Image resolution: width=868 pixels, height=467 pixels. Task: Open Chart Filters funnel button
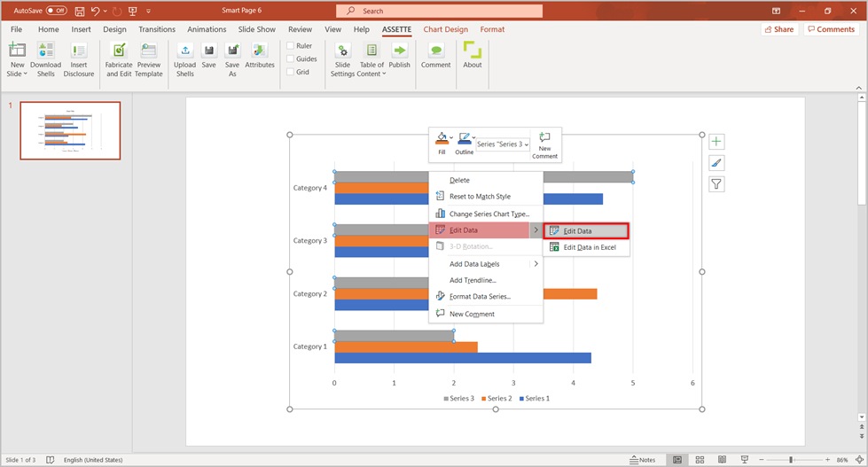point(716,184)
